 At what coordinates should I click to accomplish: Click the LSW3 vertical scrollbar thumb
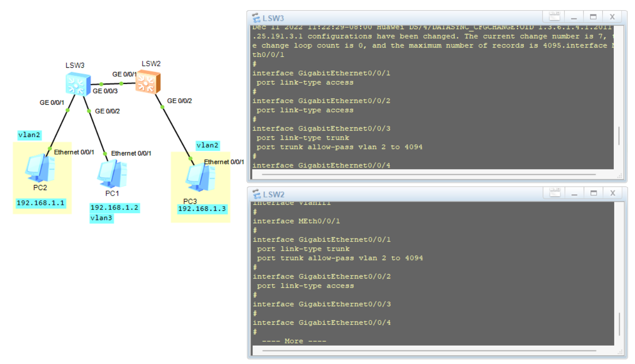(618, 135)
